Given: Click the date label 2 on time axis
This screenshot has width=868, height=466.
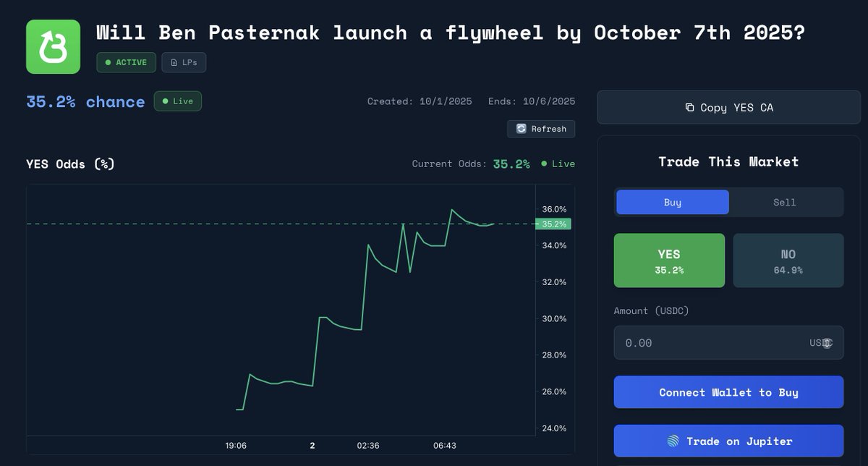Looking at the screenshot, I should point(312,446).
